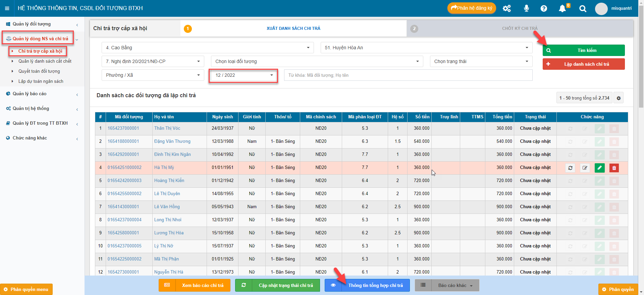Image resolution: width=644 pixels, height=295 pixels.
Task: Expand the Chọn trạng thái dropdown
Action: 481,61
